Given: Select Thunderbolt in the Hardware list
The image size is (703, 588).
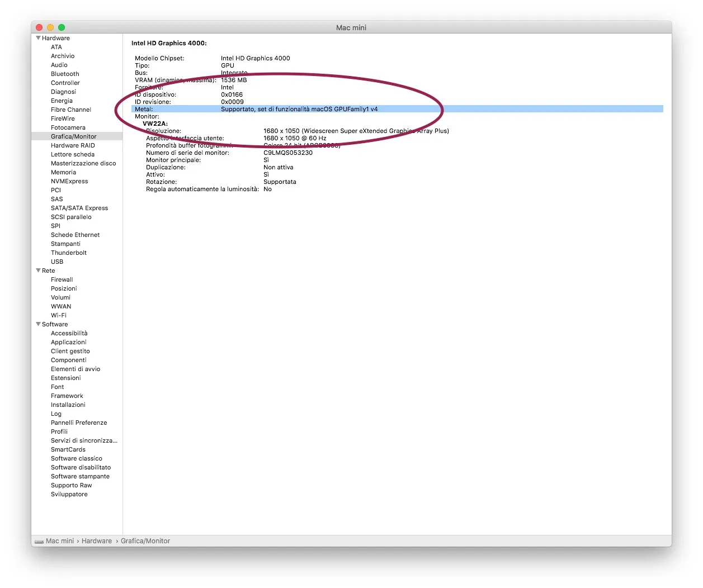Looking at the screenshot, I should pyautogui.click(x=68, y=253).
